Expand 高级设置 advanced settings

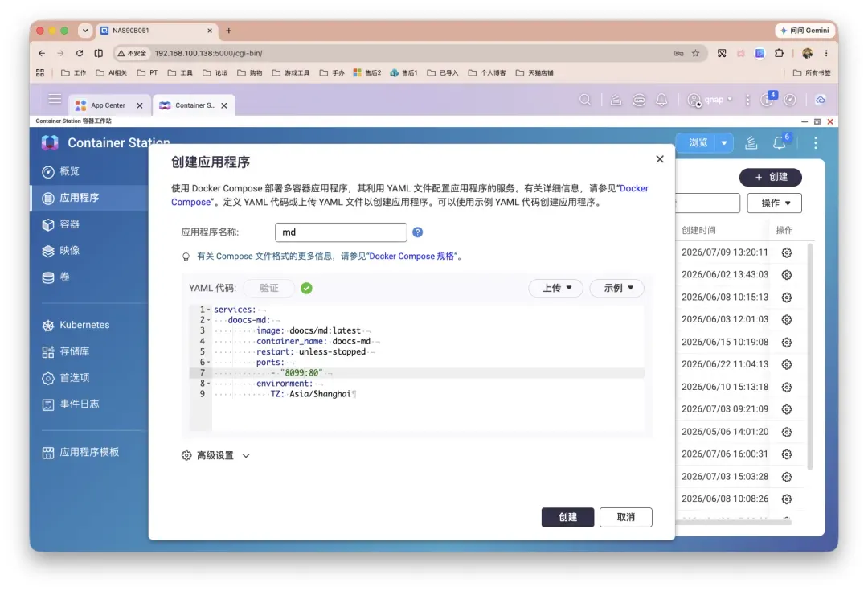pyautogui.click(x=216, y=455)
